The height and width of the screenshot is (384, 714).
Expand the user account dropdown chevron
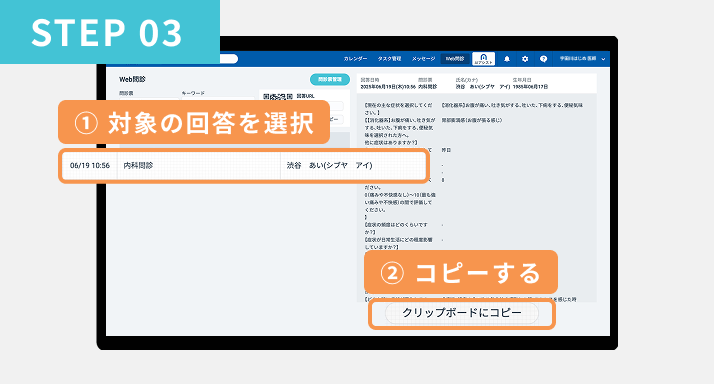coord(603,59)
